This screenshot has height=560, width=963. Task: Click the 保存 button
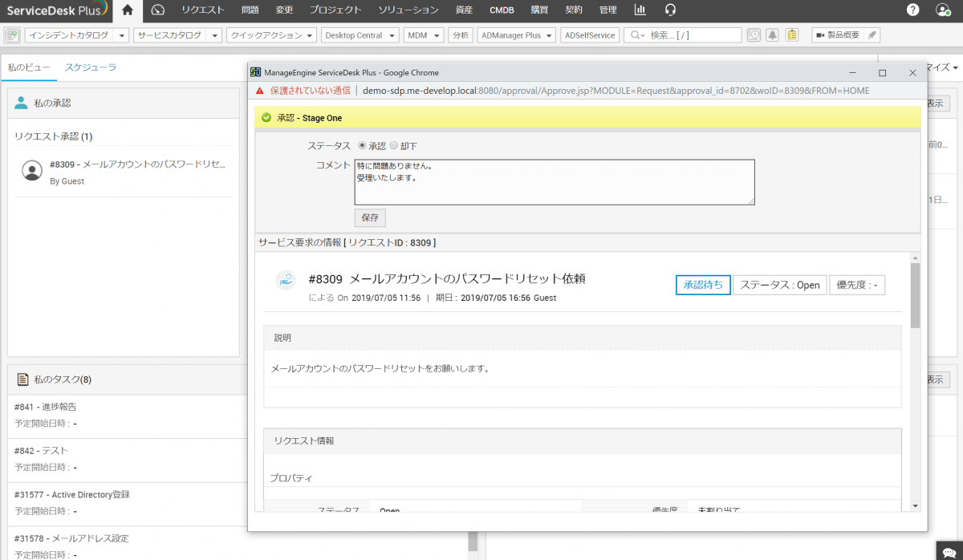click(x=370, y=217)
